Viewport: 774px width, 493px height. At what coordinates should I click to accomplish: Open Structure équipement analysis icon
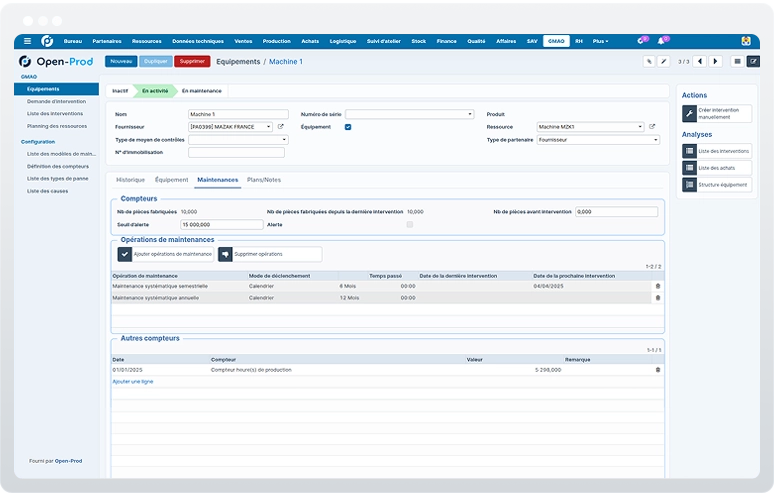(x=690, y=185)
